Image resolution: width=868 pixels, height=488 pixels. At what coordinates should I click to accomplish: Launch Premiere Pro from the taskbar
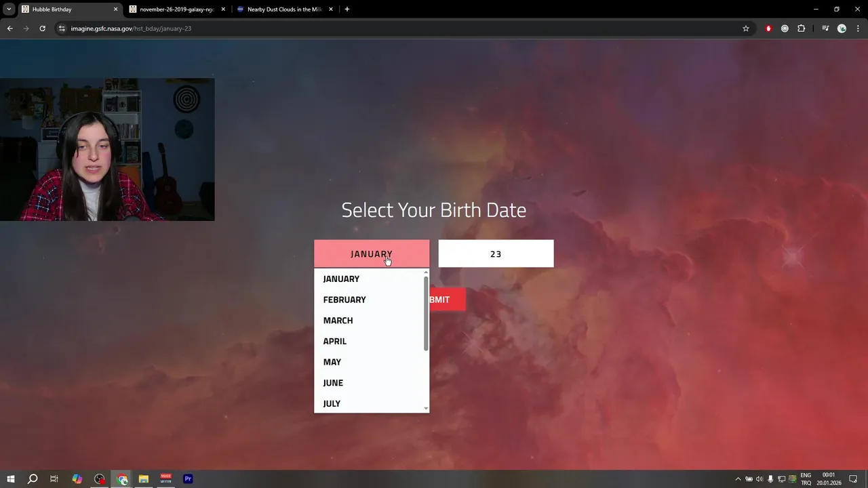pos(188,479)
